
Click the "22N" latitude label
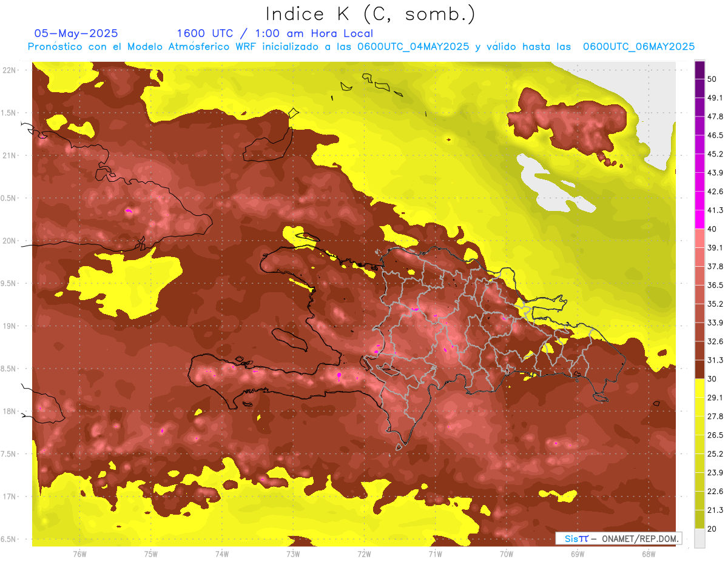click(10, 70)
